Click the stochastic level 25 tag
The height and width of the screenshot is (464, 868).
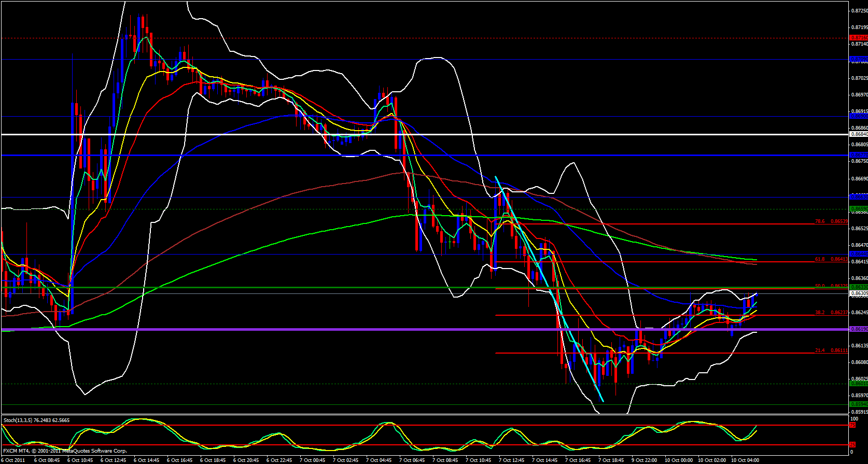point(852,445)
